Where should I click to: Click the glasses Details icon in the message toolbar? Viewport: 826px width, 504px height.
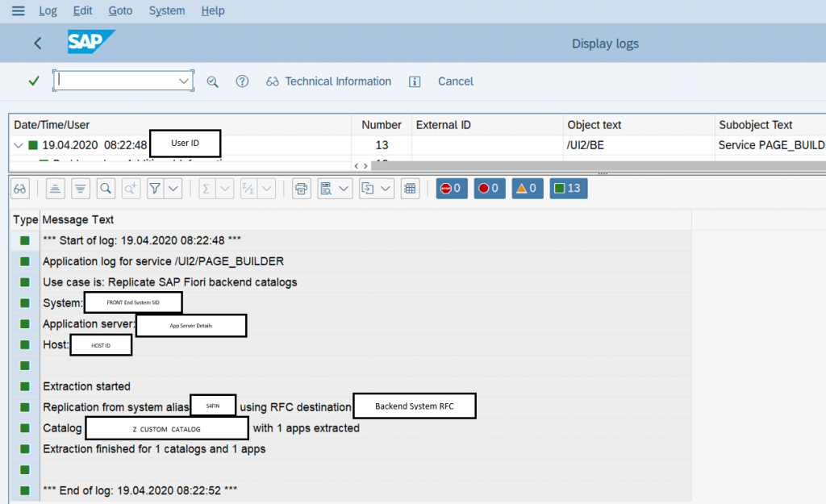(x=20, y=189)
